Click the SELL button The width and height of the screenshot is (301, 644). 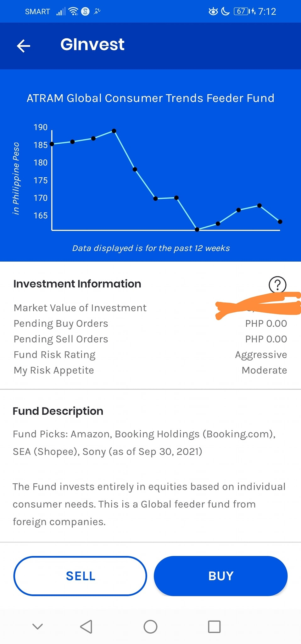click(x=80, y=576)
